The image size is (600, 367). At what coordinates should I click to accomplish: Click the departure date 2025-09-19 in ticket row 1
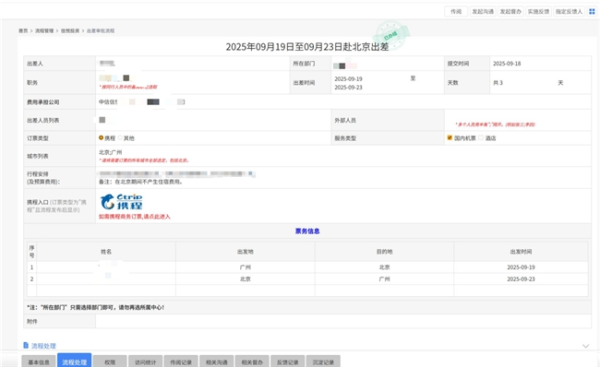pyautogui.click(x=521, y=267)
